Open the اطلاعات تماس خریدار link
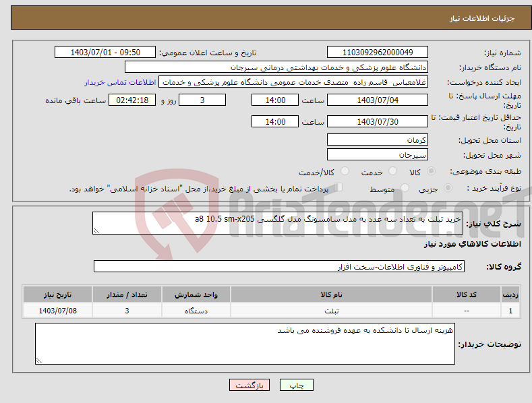 [x=120, y=82]
